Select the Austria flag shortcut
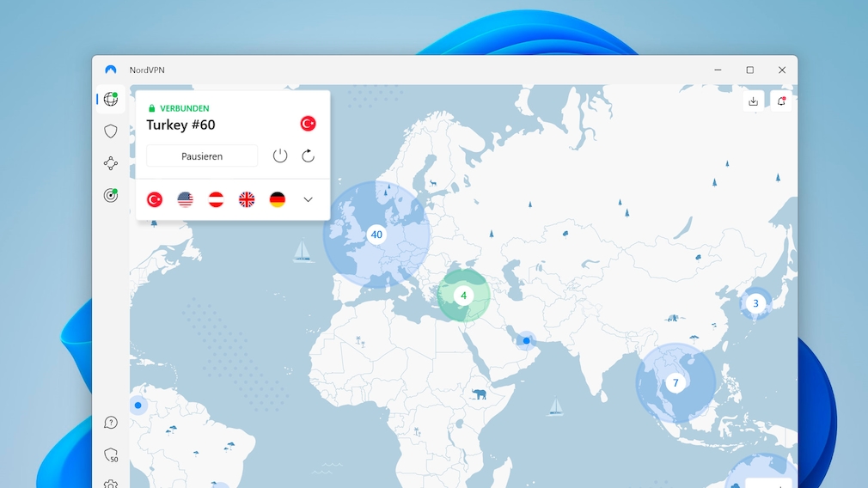868x488 pixels. click(x=216, y=199)
